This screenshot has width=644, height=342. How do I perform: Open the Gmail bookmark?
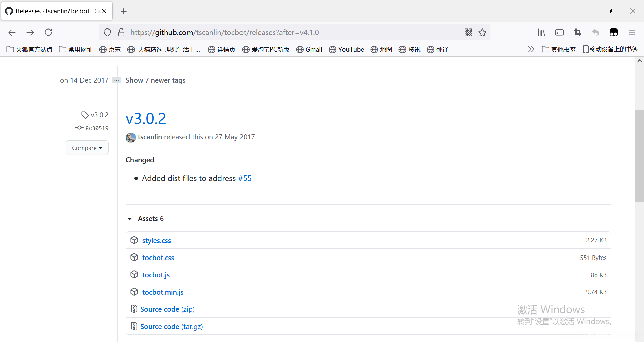[309, 50]
